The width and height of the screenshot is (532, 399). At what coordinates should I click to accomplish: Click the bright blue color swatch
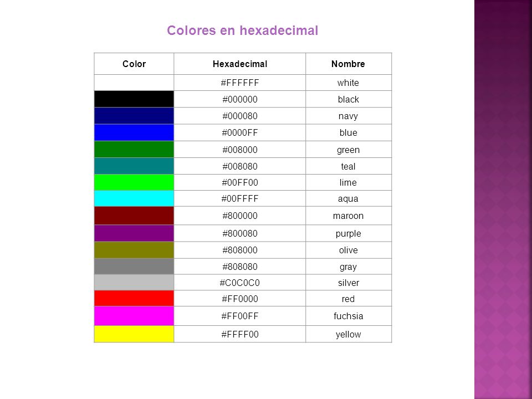134,132
